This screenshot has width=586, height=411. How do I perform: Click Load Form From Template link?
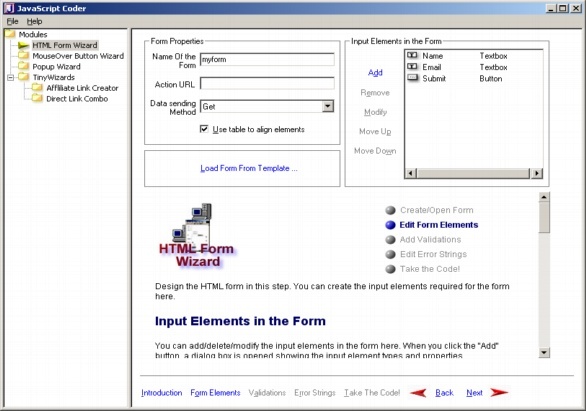pyautogui.click(x=249, y=168)
